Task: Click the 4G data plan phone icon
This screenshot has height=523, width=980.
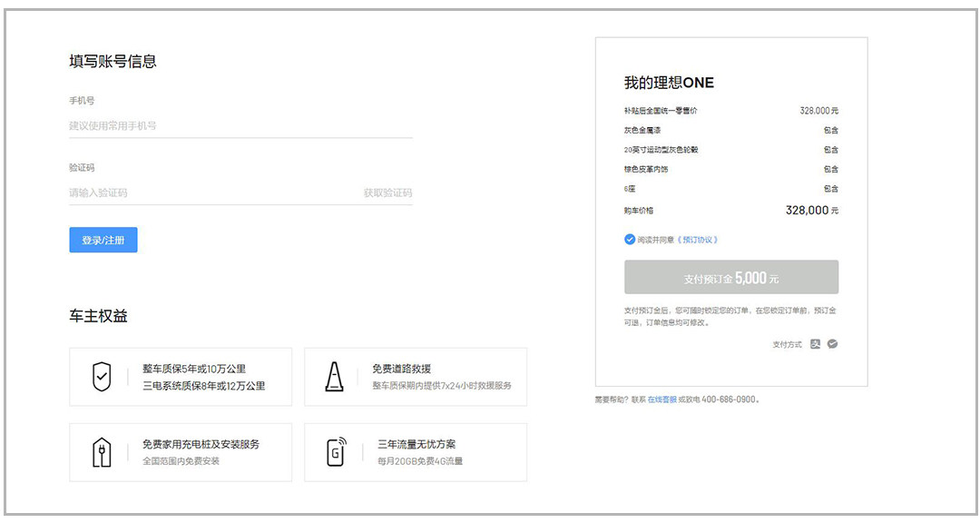Action: 336,451
